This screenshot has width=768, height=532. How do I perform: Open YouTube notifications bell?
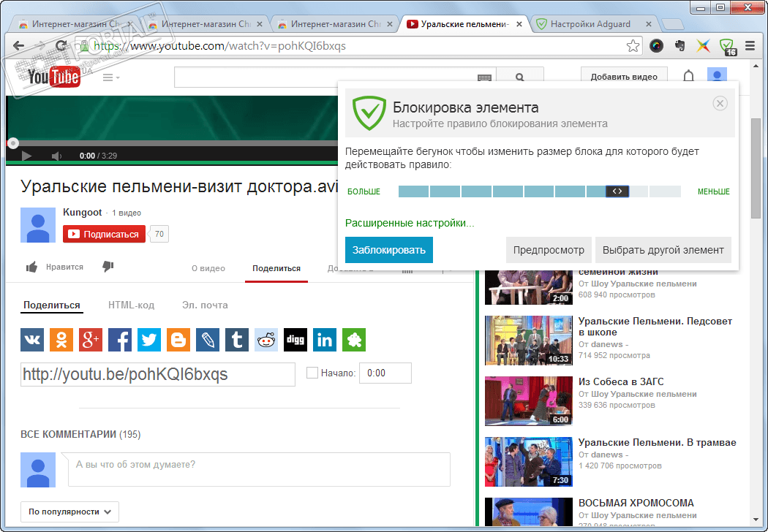click(689, 76)
